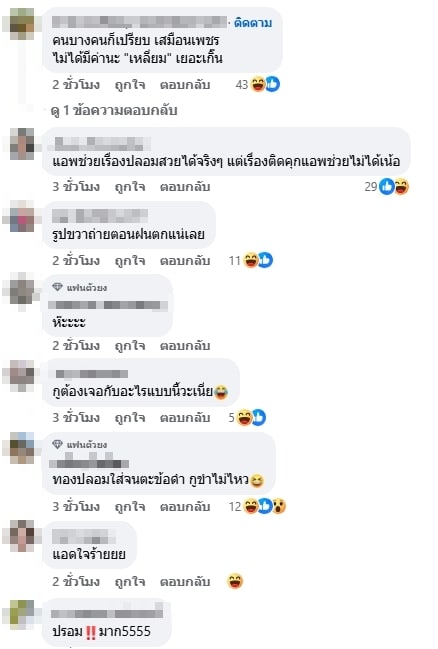This screenshot has height=649, width=438.
Task: Click ถูกใจ under แอดใจร้ายยย comment
Action: tap(130, 581)
